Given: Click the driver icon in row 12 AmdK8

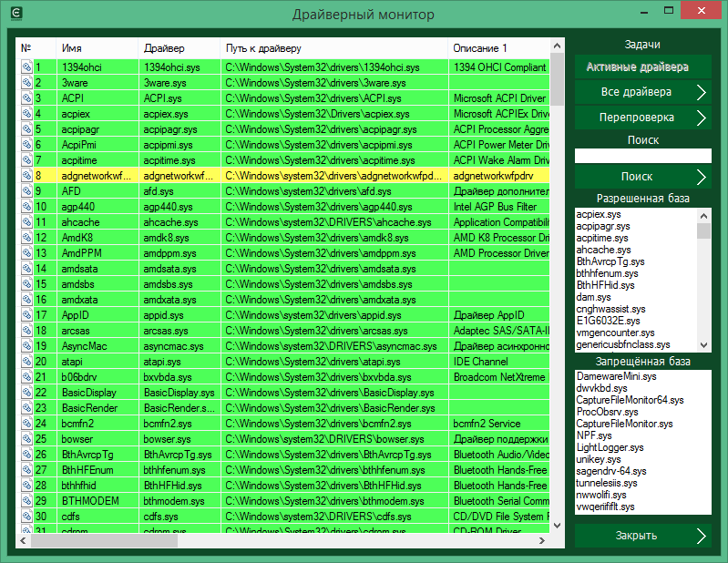Looking at the screenshot, I should [27, 238].
